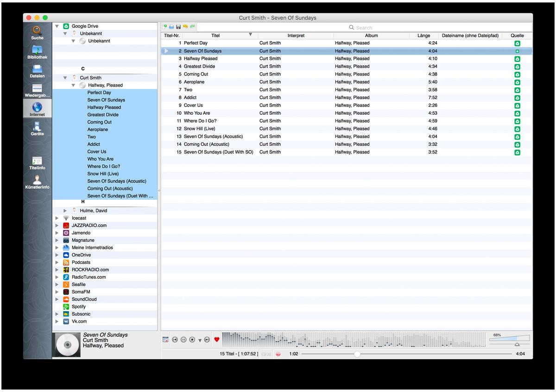Click the JAZZRADIO.com service icon

coord(66,225)
